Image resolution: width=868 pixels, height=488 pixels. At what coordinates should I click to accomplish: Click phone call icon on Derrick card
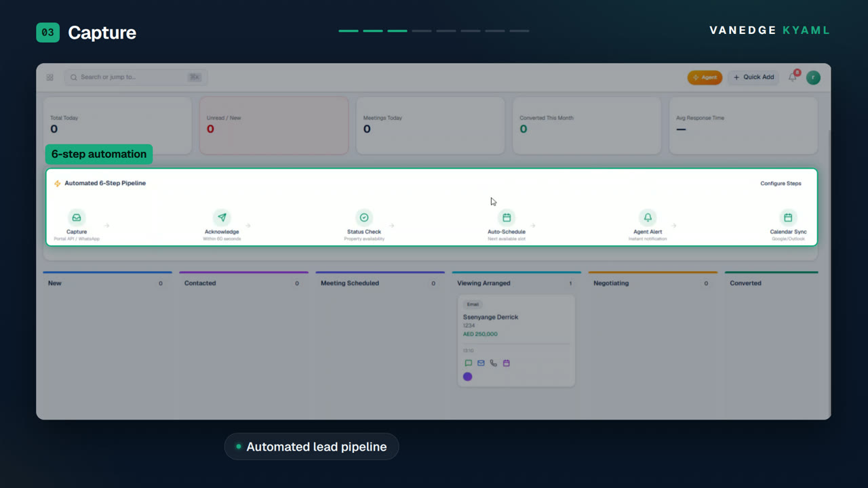(494, 363)
